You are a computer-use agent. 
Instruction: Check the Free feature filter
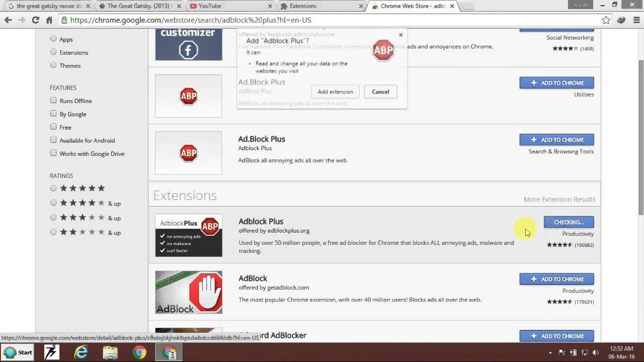[53, 127]
